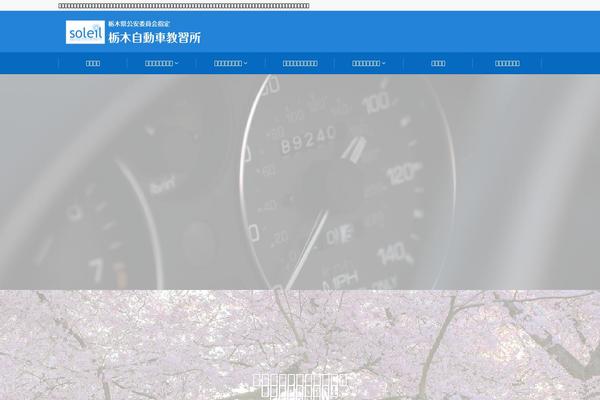Open the 栃木自動車教習所 site title link
The width and height of the screenshot is (600, 400).
pos(155,38)
